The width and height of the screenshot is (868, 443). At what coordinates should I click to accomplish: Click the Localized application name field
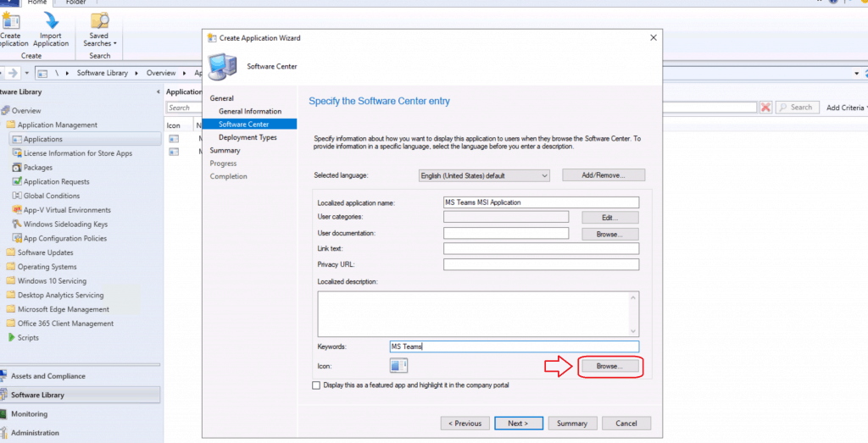coord(541,202)
